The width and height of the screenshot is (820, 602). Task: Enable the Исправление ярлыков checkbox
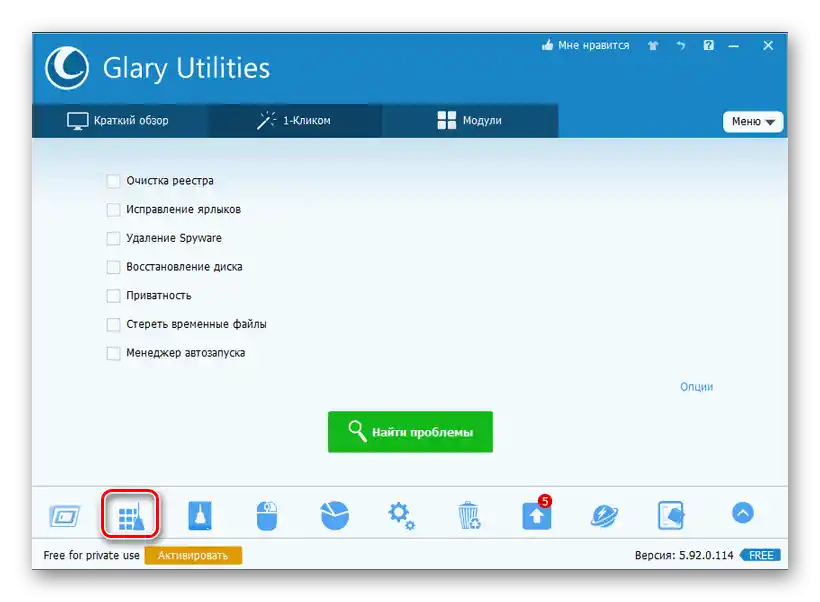113,210
